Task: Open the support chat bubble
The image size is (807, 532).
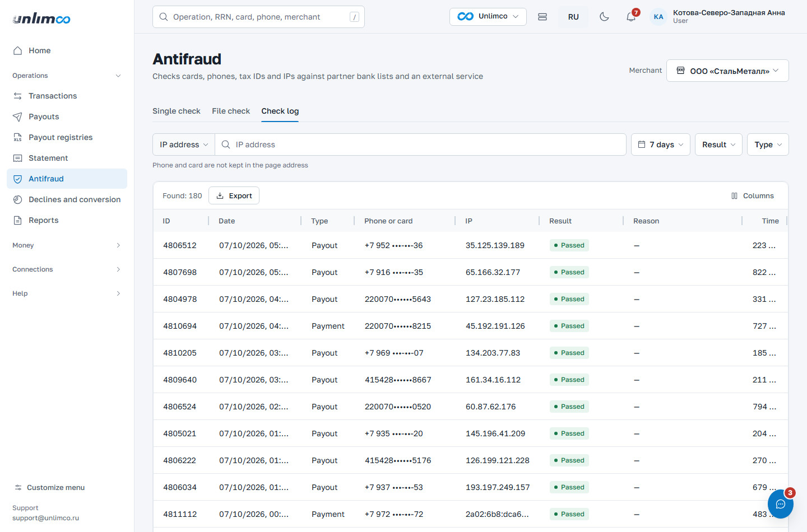Action: tap(780, 503)
